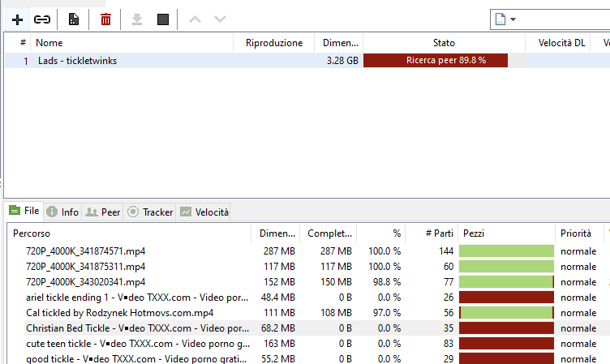Click the red trash remove icon
The height and width of the screenshot is (364, 610).
click(105, 19)
